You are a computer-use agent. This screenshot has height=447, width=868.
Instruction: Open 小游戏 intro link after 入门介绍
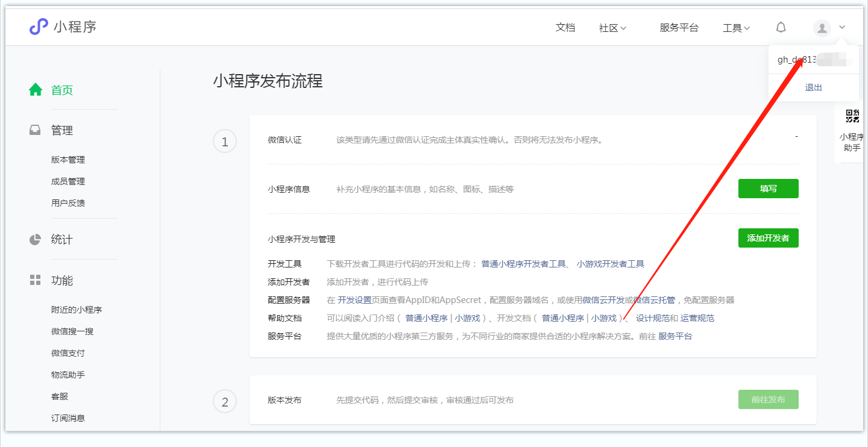[x=468, y=318]
